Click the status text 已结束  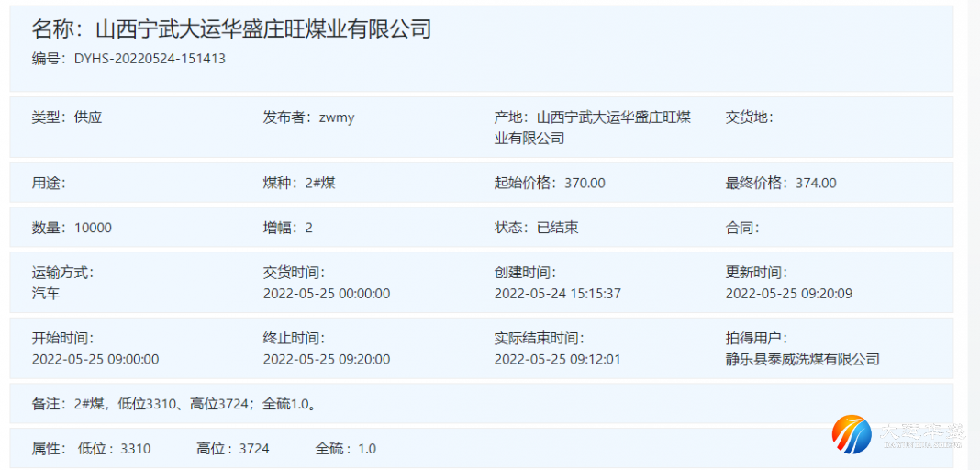557,228
